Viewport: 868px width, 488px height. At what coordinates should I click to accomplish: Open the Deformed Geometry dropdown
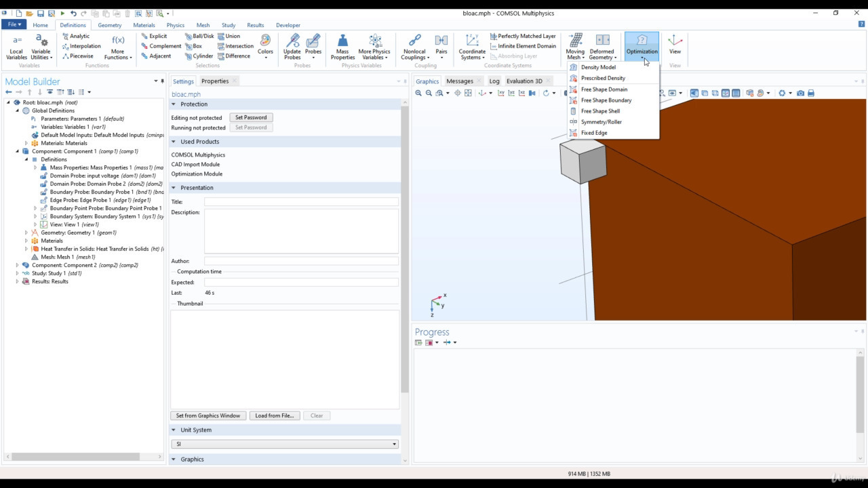(602, 47)
